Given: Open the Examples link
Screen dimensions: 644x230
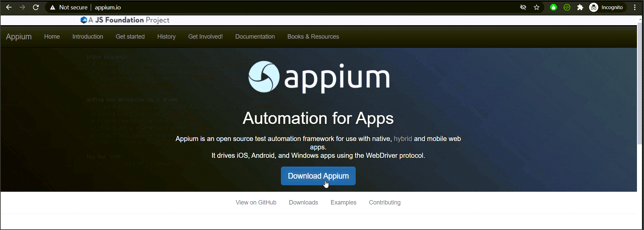Looking at the screenshot, I should tap(343, 202).
